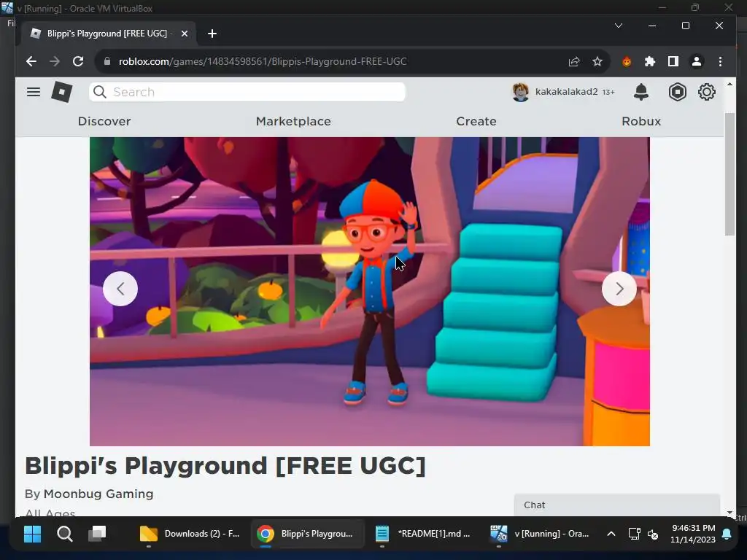Screen dimensions: 747x560
Task: Show next game screenshot
Action: (x=619, y=289)
